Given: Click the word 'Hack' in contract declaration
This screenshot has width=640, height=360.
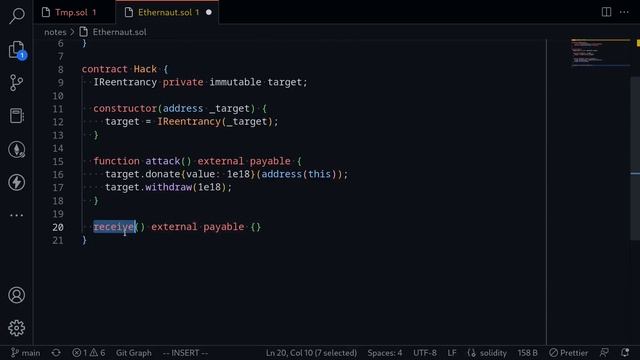Looking at the screenshot, I should (145, 69).
